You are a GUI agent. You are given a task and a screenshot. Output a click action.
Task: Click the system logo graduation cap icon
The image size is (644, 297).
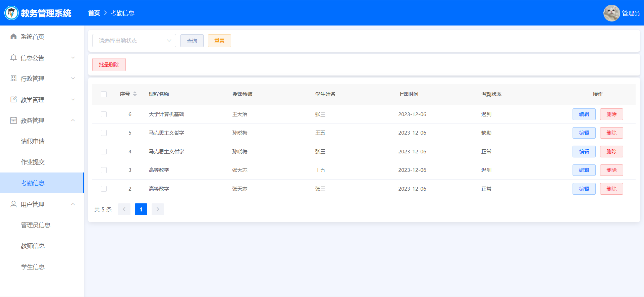click(x=11, y=13)
